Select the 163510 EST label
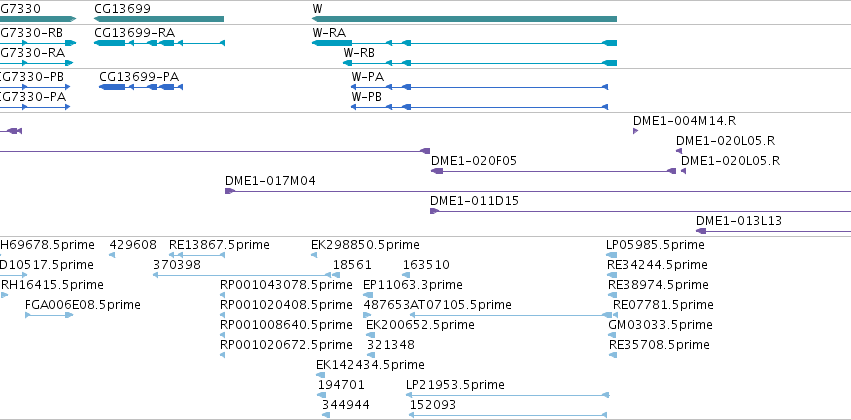851x420 pixels. (426, 265)
